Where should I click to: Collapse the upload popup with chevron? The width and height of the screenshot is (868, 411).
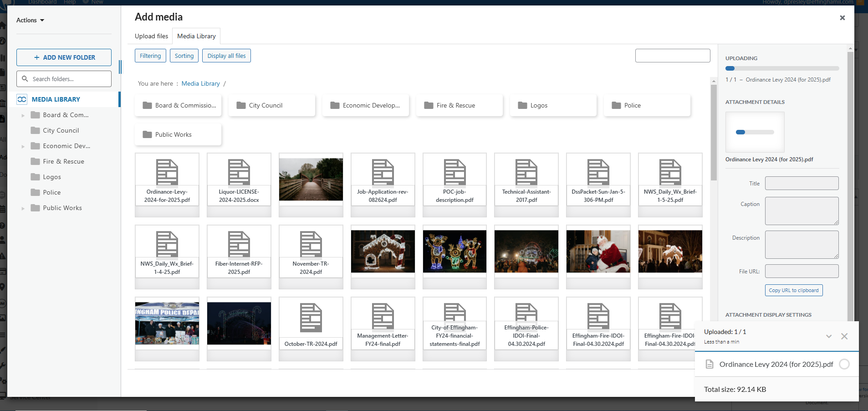[x=829, y=336]
